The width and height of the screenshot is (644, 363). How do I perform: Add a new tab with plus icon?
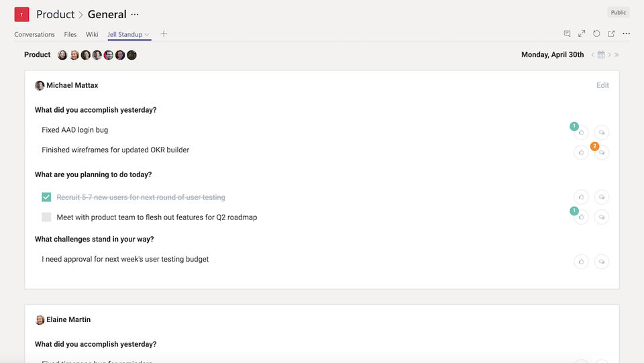pos(164,34)
